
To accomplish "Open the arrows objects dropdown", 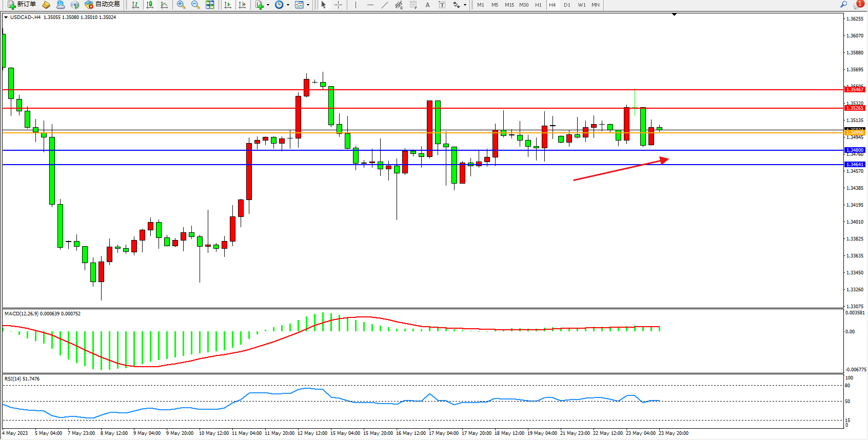I will point(465,5).
